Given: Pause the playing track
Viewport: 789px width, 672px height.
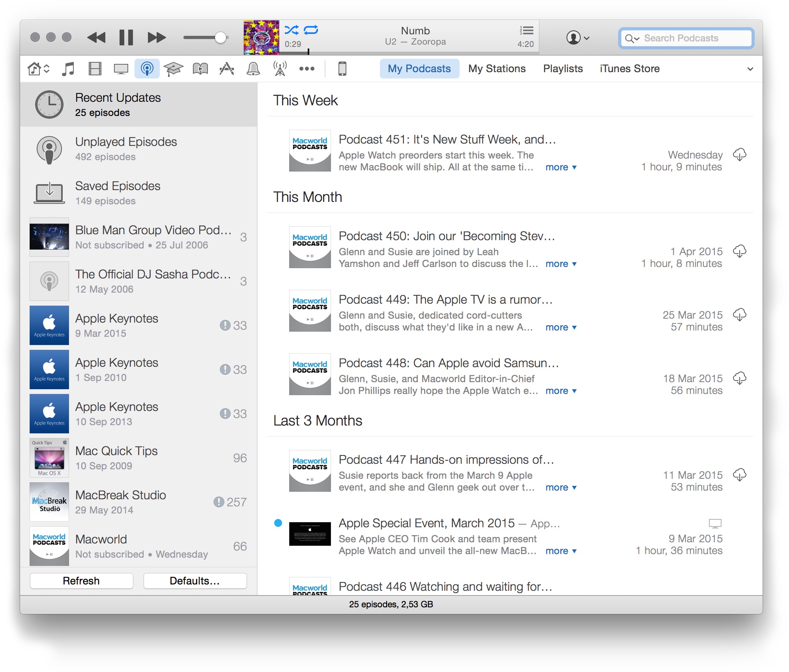Looking at the screenshot, I should [126, 37].
